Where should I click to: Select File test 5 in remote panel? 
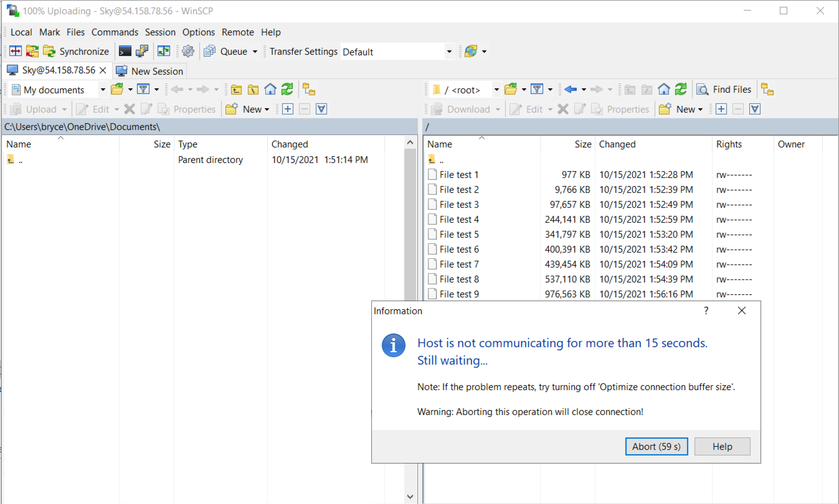pos(459,234)
